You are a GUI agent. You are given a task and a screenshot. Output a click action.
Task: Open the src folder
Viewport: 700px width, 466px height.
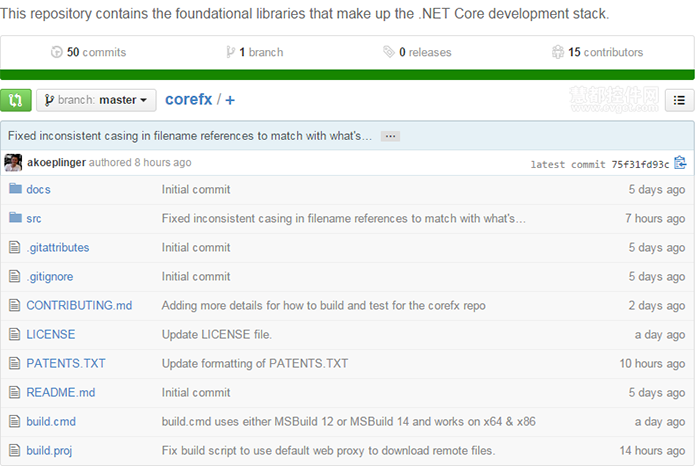[34, 219]
